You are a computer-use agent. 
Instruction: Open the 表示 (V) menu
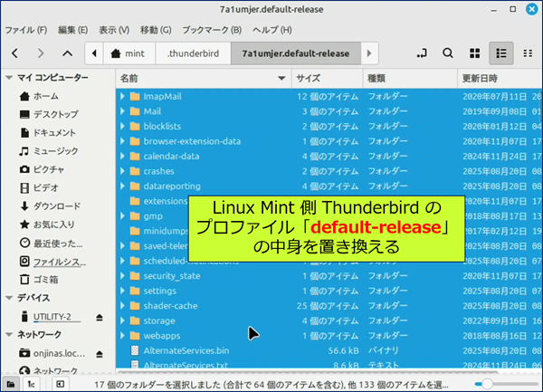click(114, 30)
